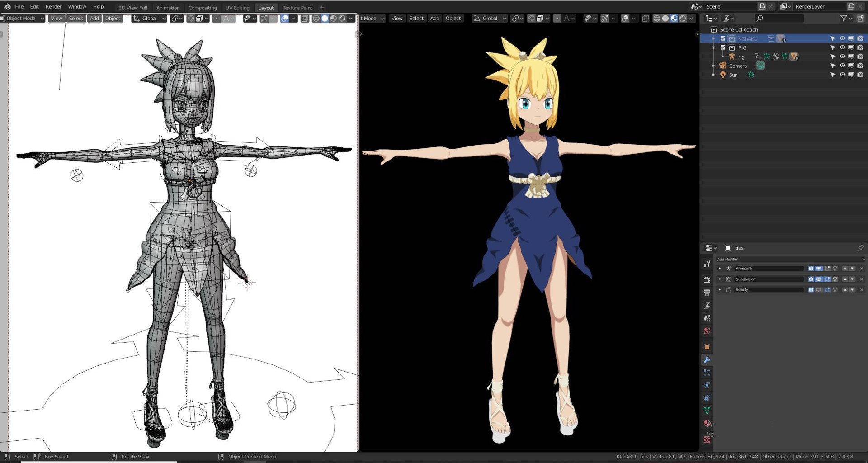This screenshot has width=868, height=463.
Task: Open the Output properties tab
Action: point(707,293)
